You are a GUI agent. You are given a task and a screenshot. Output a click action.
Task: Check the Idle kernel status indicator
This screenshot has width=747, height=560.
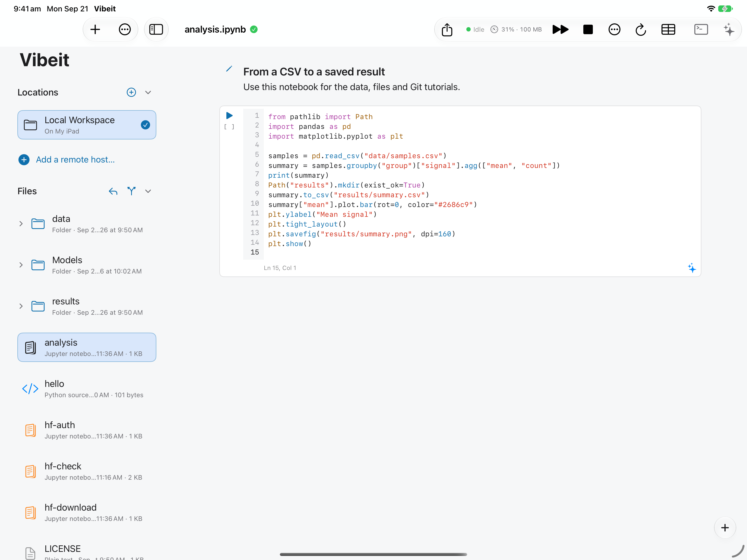pos(475,29)
